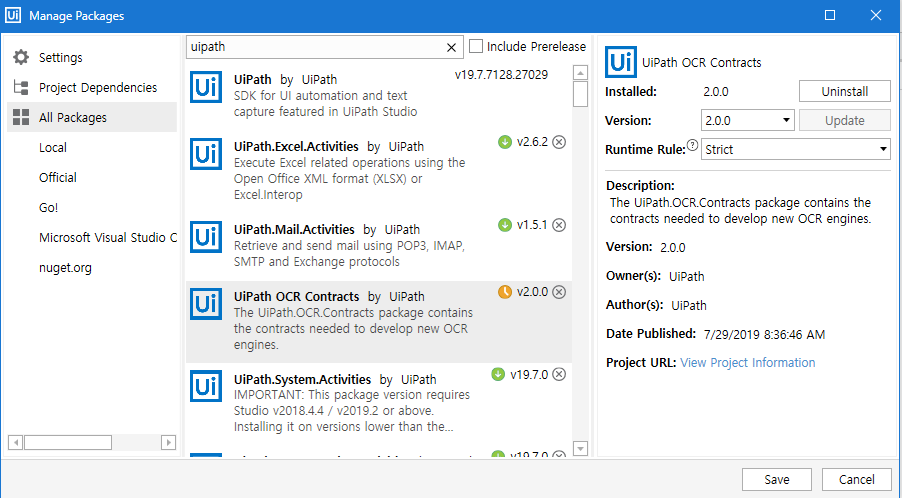Select the Official package feed

click(58, 178)
